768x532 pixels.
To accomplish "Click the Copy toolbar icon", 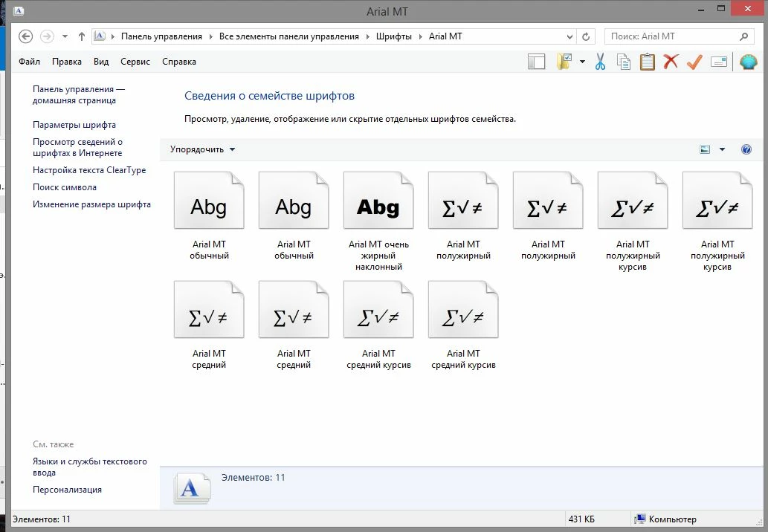I will [624, 62].
